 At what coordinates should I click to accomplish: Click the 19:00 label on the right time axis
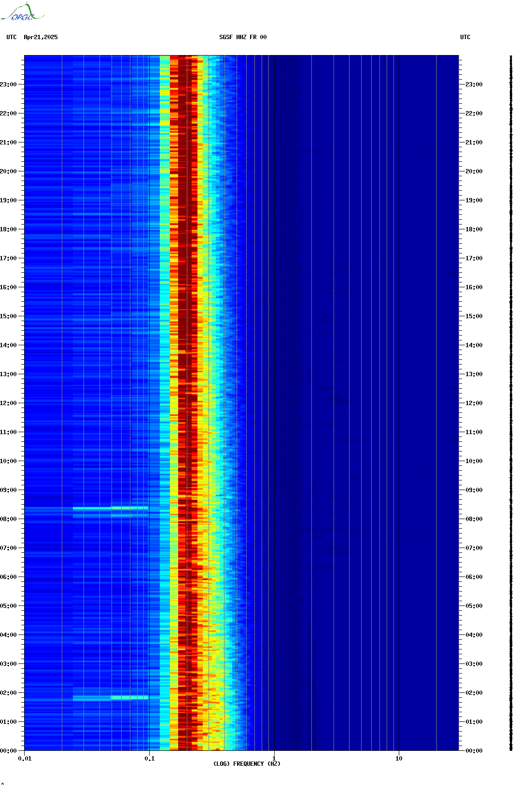(474, 200)
